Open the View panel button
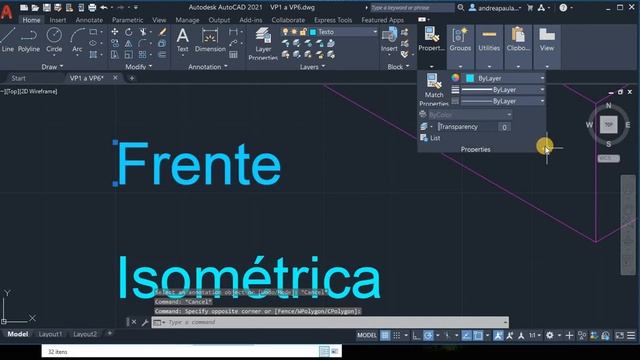 [547, 46]
